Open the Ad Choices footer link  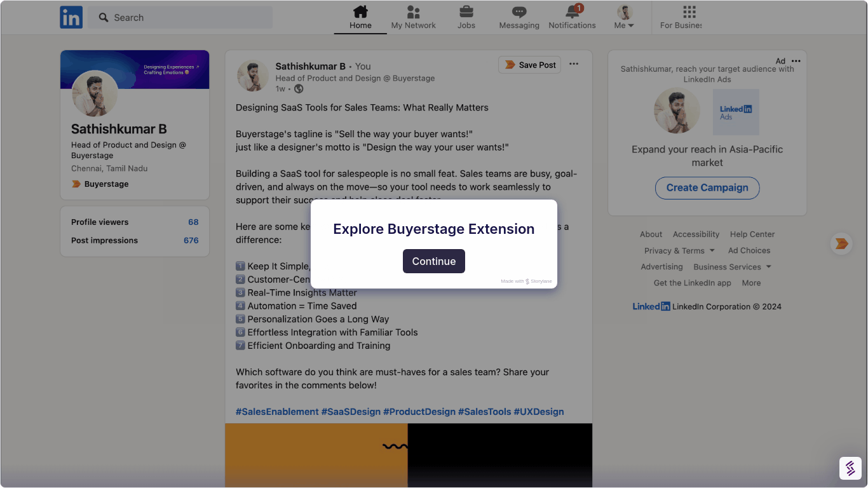pyautogui.click(x=749, y=250)
